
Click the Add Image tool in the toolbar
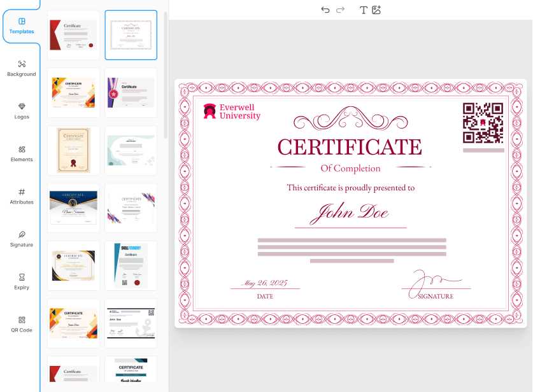pos(377,10)
